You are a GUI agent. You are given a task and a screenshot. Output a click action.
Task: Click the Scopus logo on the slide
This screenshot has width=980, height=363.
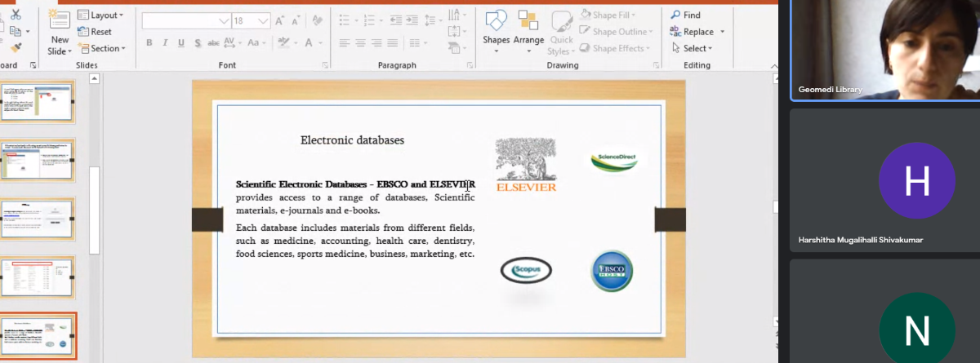pyautogui.click(x=526, y=270)
